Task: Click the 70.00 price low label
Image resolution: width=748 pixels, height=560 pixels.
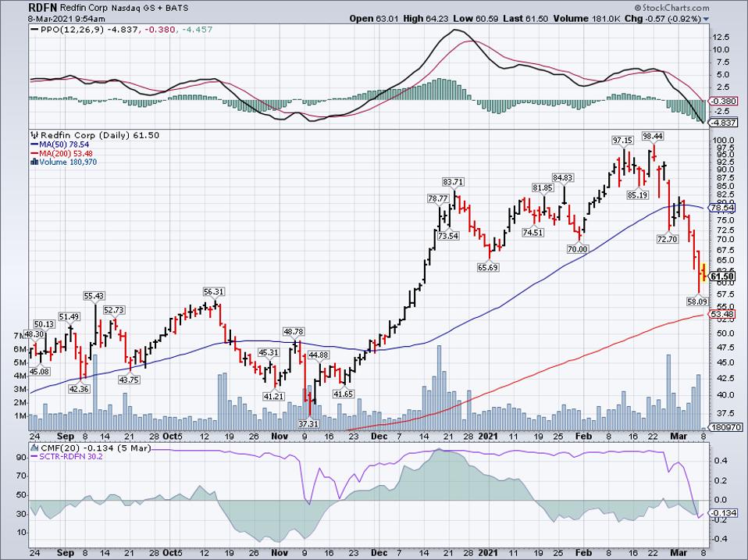Action: pyautogui.click(x=577, y=248)
